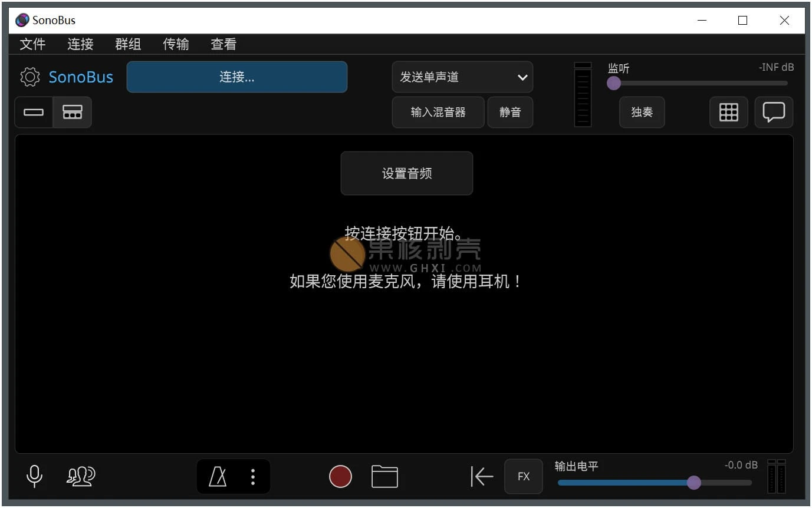Open the 群组 menu
The height and width of the screenshot is (508, 812).
128,44
